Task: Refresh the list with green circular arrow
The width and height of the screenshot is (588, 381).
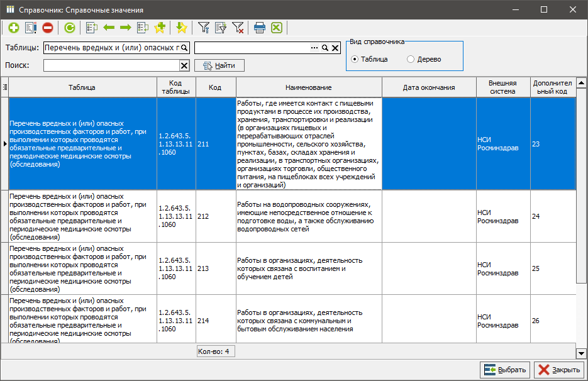Action: click(x=69, y=28)
